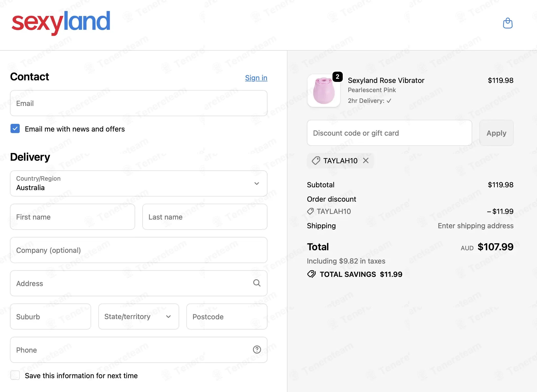
Task: Click the Delivery heading
Action: point(30,157)
